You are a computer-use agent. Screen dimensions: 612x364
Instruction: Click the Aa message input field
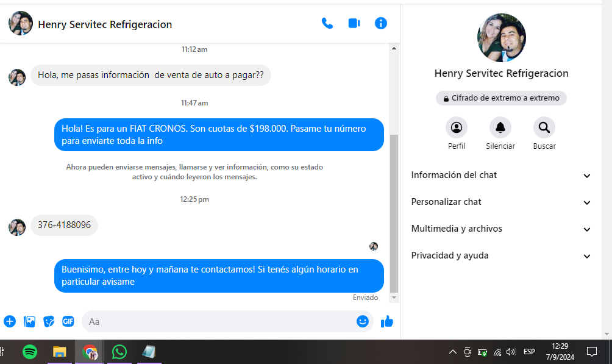[x=219, y=321]
